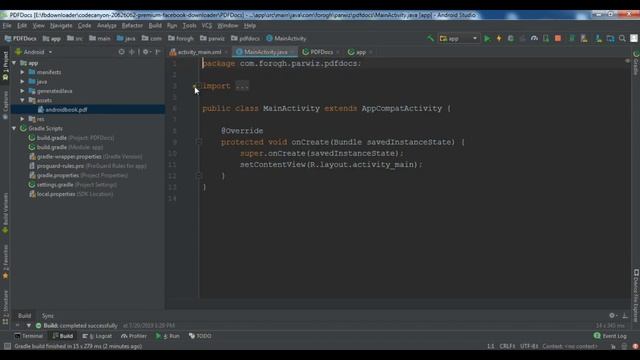Expand the java folder
The image size is (640, 360).
(x=23, y=82)
